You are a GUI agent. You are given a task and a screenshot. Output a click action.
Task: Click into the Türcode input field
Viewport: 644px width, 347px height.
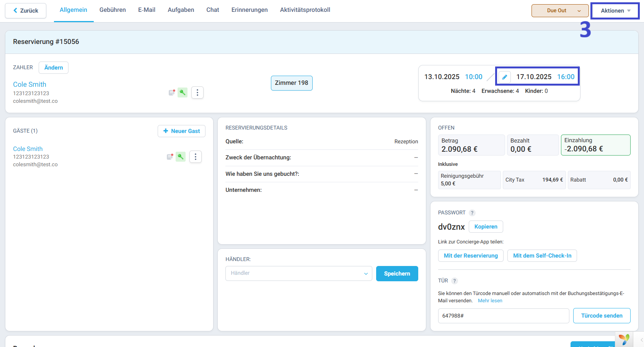click(x=503, y=316)
